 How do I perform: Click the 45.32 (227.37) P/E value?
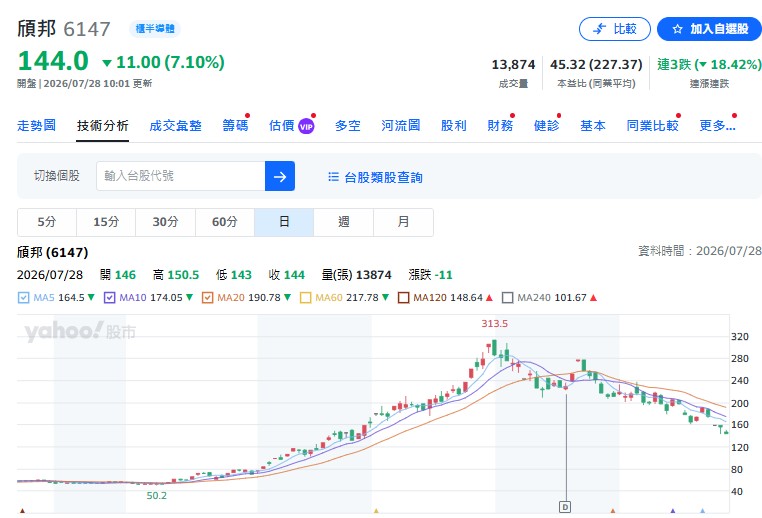tap(596, 65)
